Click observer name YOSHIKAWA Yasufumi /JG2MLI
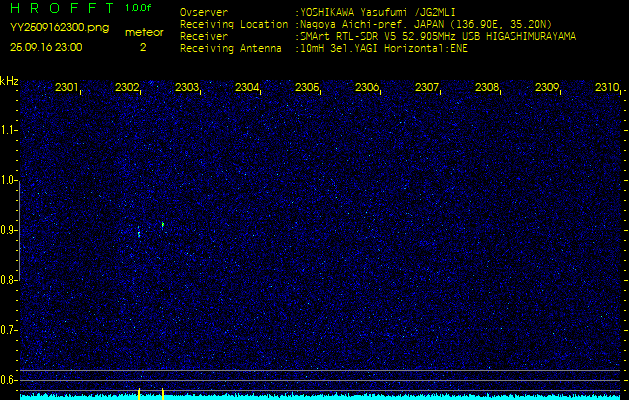The width and height of the screenshot is (629, 400). click(378, 12)
